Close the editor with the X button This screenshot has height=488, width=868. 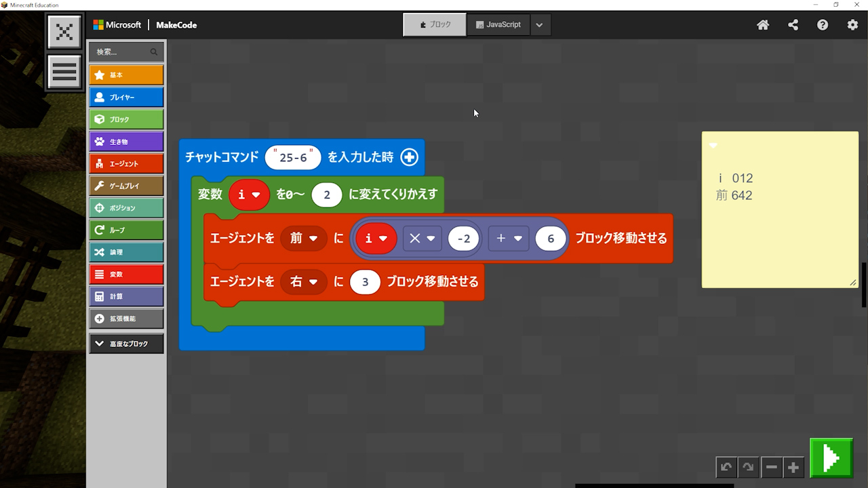[64, 32]
